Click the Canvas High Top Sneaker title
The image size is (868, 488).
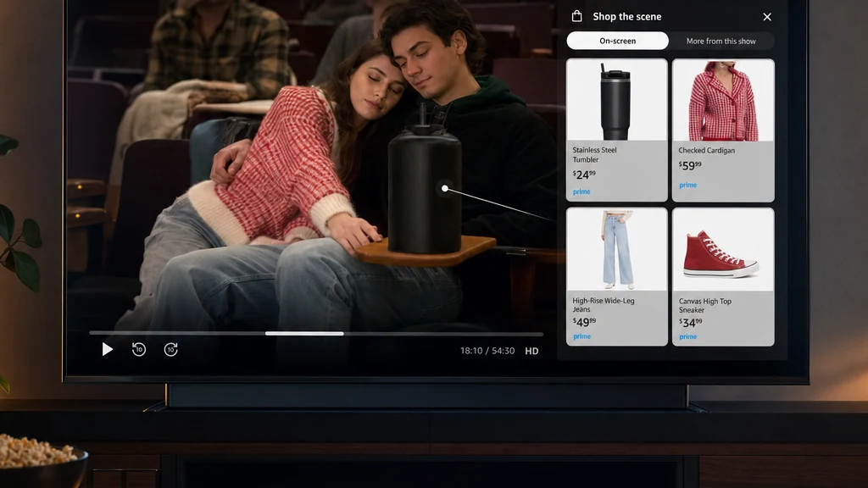704,305
